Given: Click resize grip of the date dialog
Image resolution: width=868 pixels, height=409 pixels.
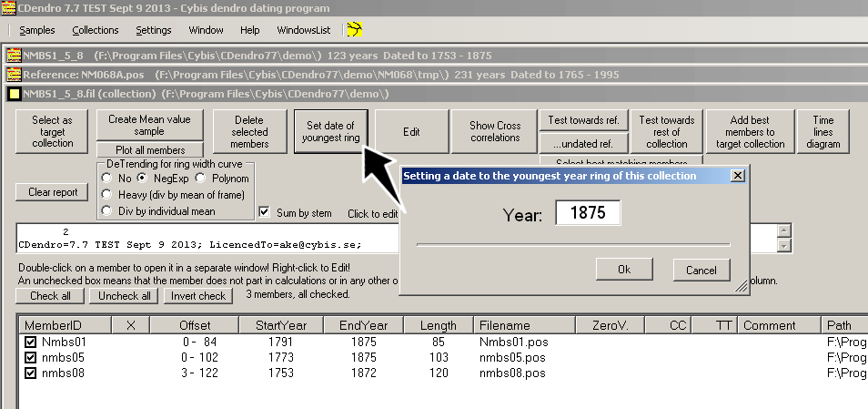Looking at the screenshot, I should point(742,287).
